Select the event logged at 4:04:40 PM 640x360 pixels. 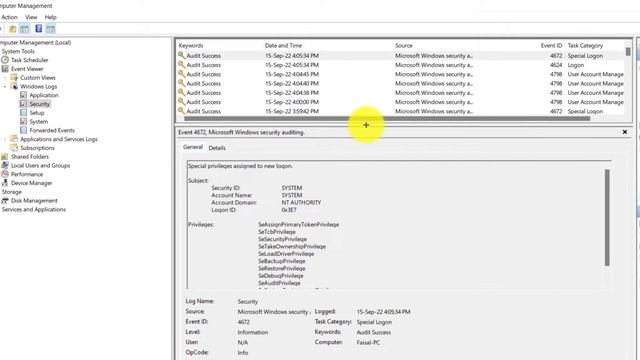(400, 83)
